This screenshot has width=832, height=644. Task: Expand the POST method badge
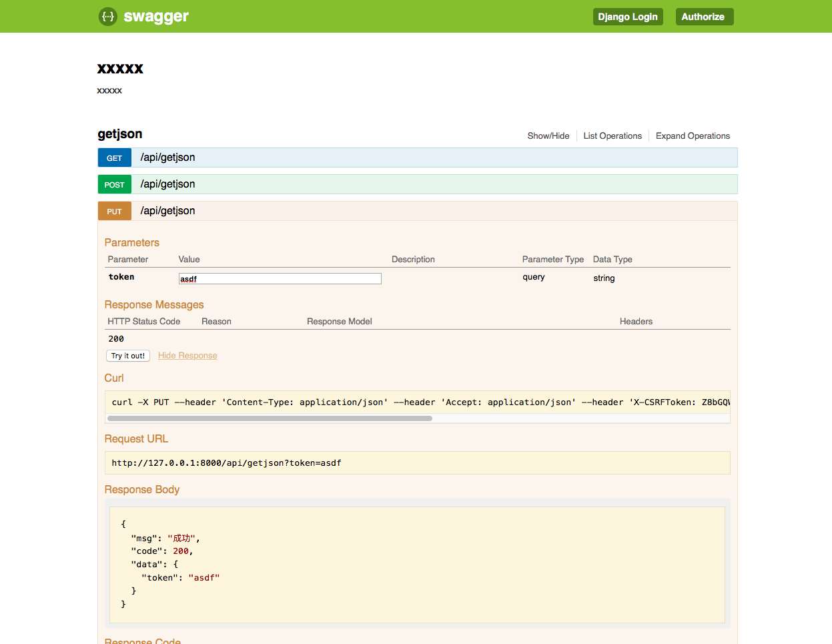(x=115, y=184)
